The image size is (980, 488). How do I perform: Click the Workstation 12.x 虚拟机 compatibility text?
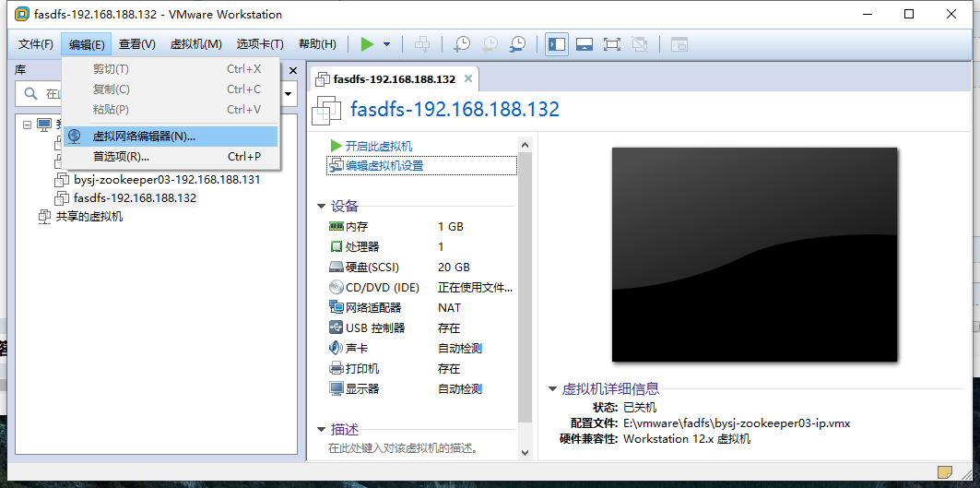(687, 438)
